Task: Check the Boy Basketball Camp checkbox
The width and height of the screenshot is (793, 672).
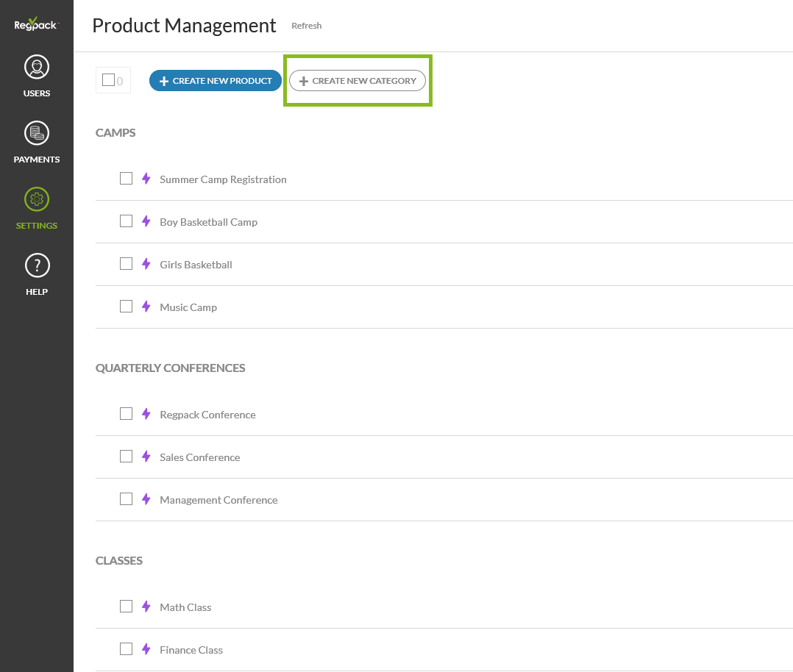Action: (126, 221)
